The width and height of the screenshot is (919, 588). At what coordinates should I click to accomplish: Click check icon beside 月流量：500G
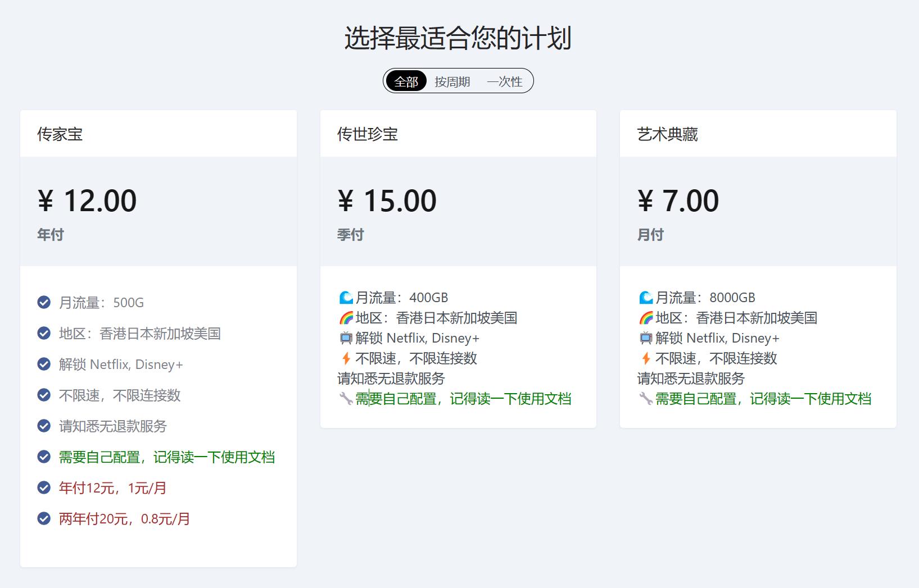pyautogui.click(x=44, y=303)
